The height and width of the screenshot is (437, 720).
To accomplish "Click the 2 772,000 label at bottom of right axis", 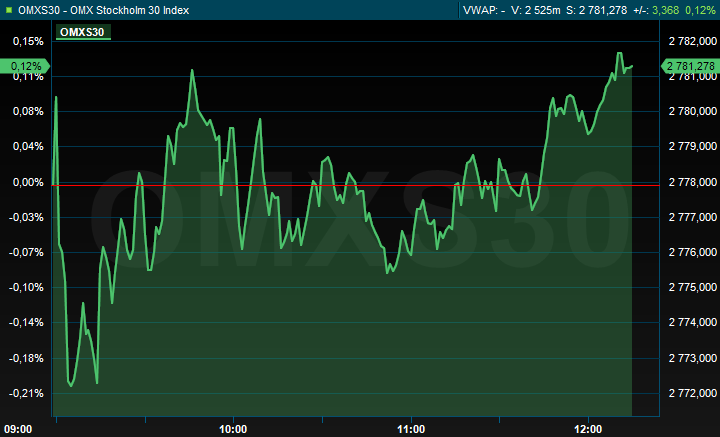I will [691, 393].
